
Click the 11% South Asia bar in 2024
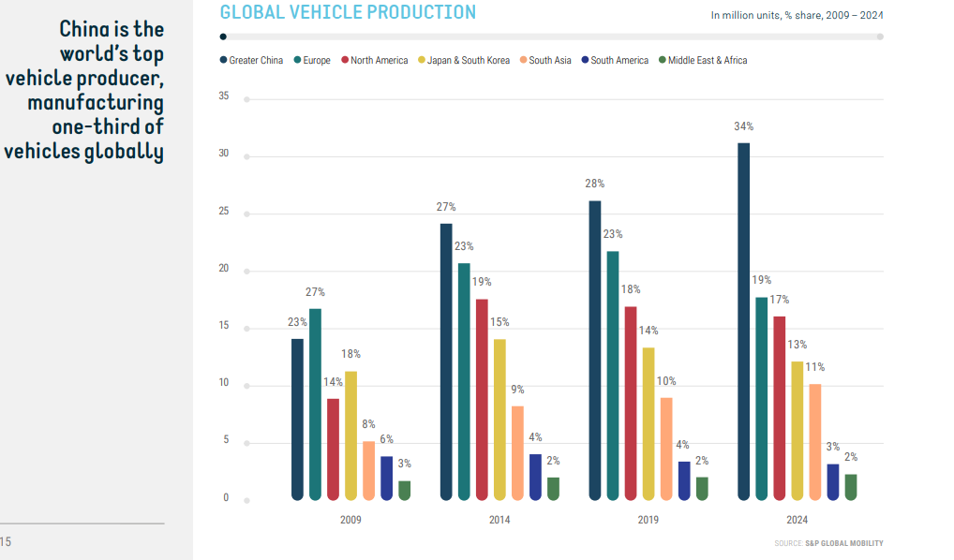pos(815,442)
